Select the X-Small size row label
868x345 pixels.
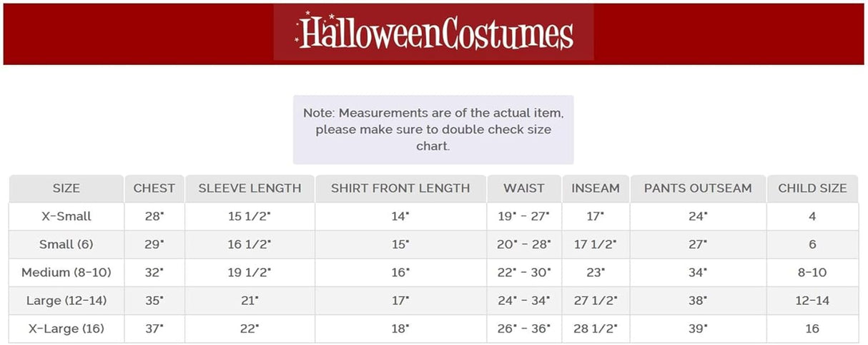(x=66, y=216)
